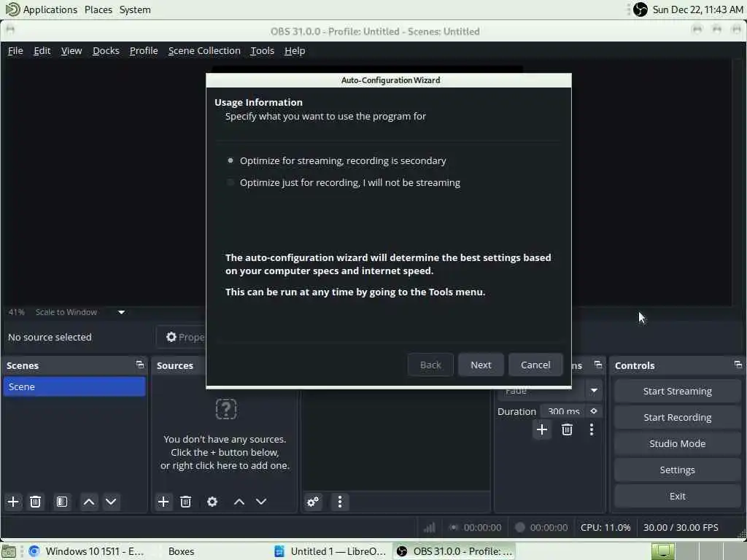The height and width of the screenshot is (560, 747).
Task: Select Optimize for streaming radio option
Action: pyautogui.click(x=337, y=160)
